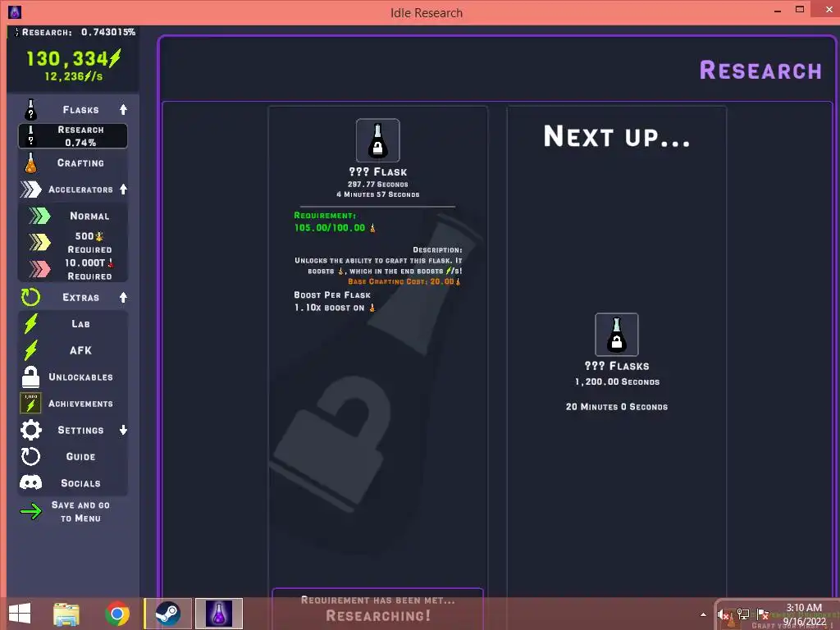Select the yellow 500 Required accelerator icon

tap(39, 242)
